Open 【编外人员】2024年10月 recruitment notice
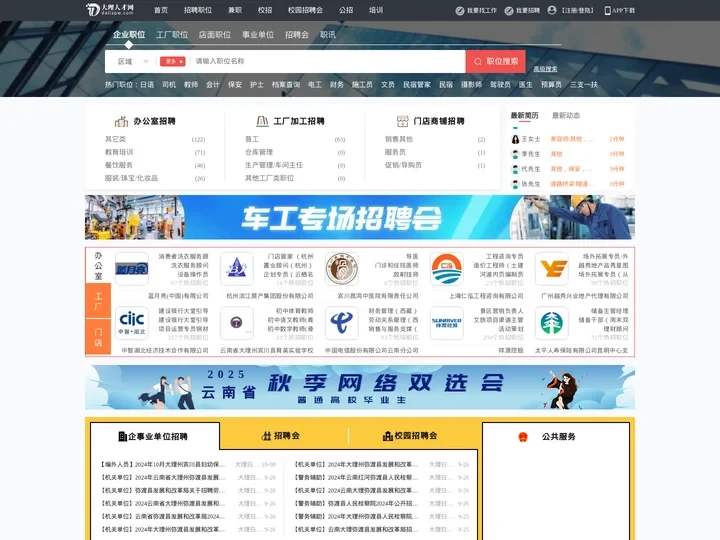This screenshot has height=540, width=720. point(163,464)
